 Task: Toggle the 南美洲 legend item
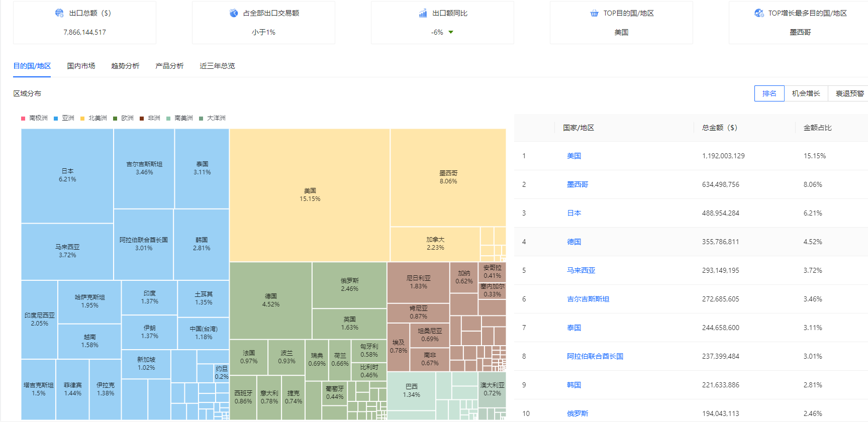pyautogui.click(x=179, y=118)
